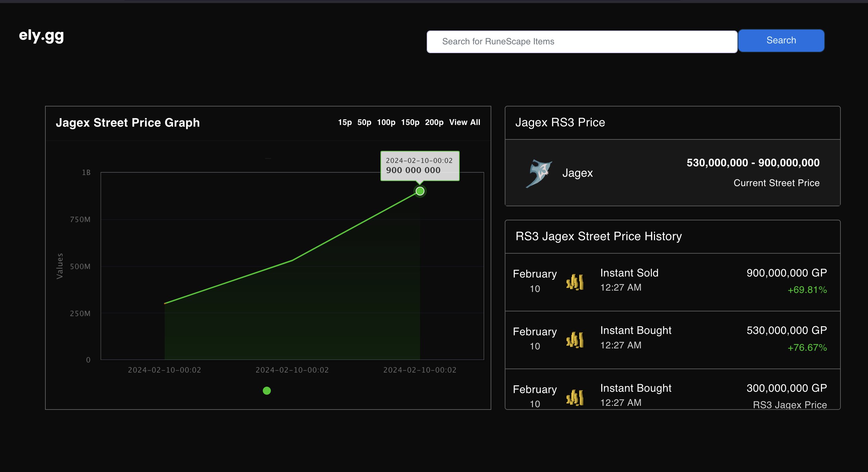868x472 pixels.
Task: Click the highlighted 900M data point
Action: [420, 191]
